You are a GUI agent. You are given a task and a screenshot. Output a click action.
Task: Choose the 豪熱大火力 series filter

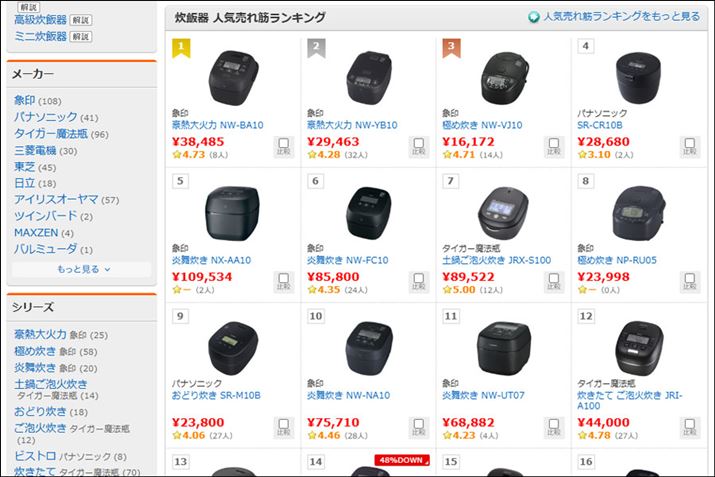click(x=40, y=334)
